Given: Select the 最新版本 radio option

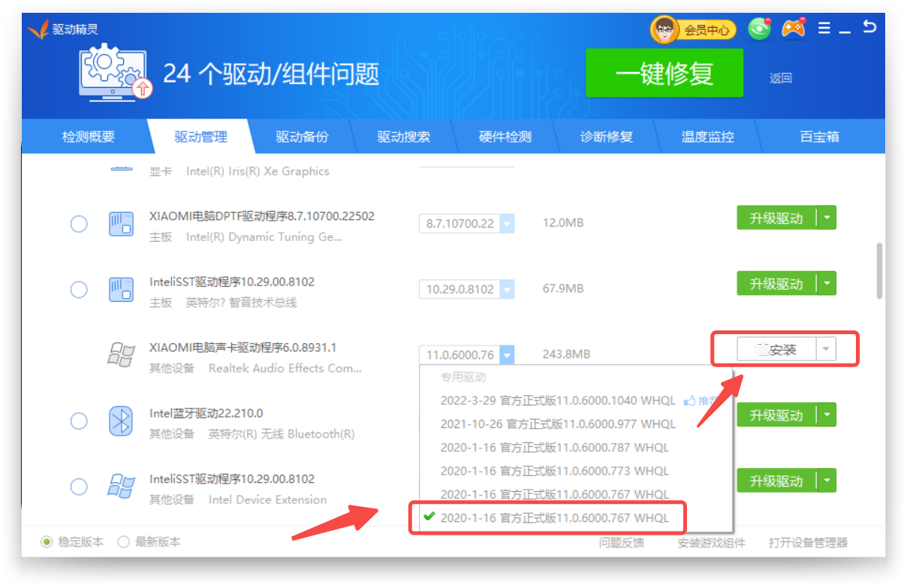Looking at the screenshot, I should point(124,541).
